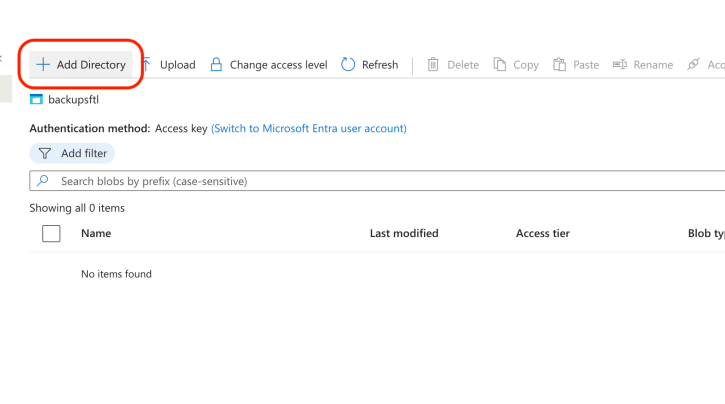
Task: Sort by Last modified column header
Action: click(x=404, y=234)
